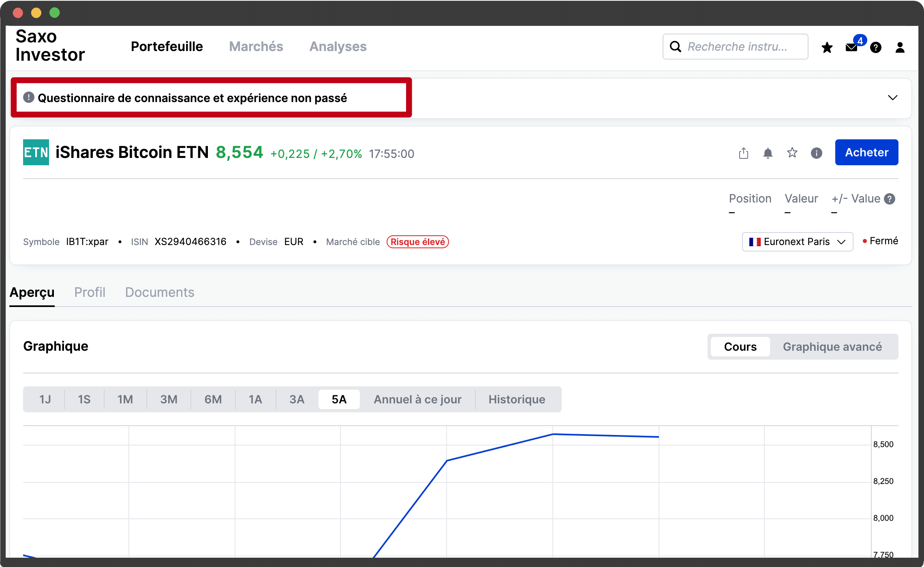
Task: Open instrument info icon
Action: tap(816, 153)
